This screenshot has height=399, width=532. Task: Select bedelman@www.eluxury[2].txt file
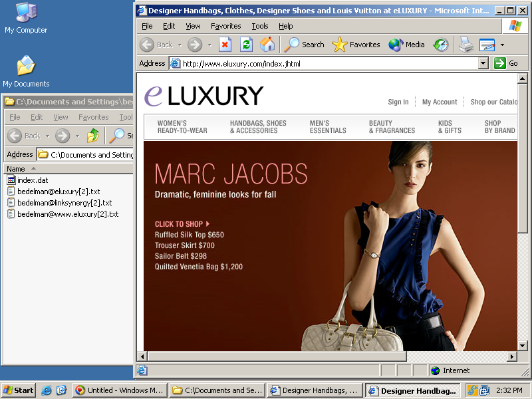[63, 214]
